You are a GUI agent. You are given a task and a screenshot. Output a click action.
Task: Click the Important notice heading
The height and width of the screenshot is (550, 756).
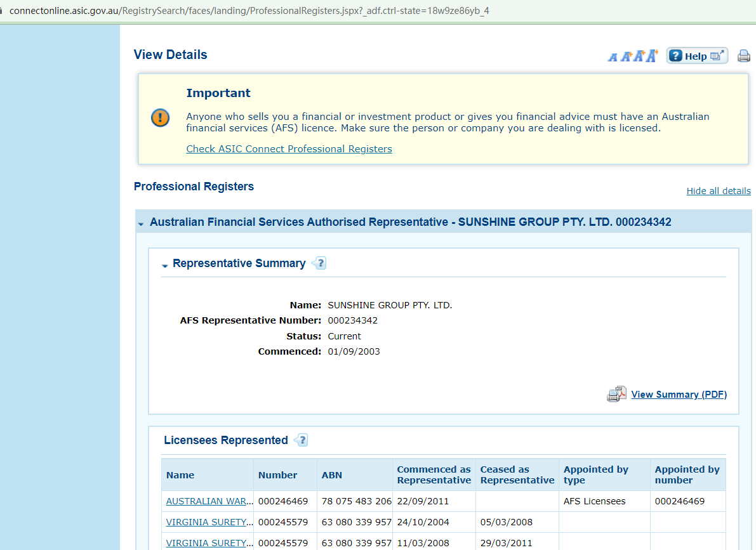coord(218,93)
